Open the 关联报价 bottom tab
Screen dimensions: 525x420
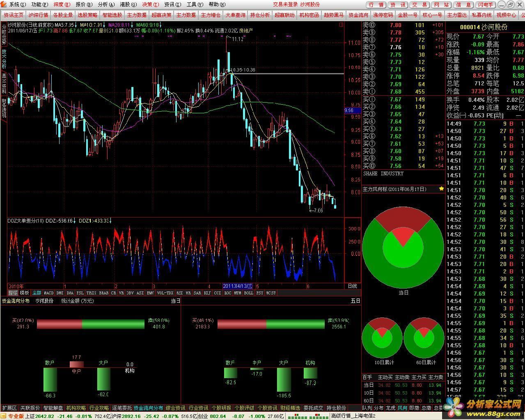tap(30, 408)
